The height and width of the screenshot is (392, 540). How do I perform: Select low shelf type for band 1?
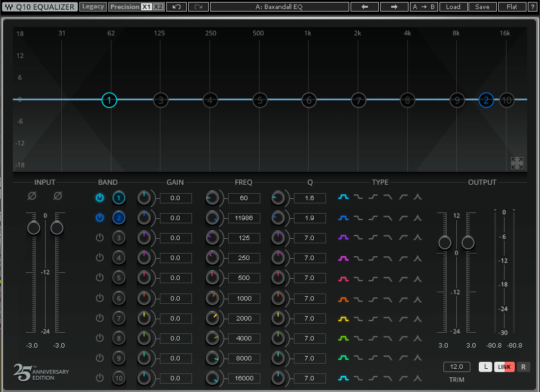coord(358,197)
